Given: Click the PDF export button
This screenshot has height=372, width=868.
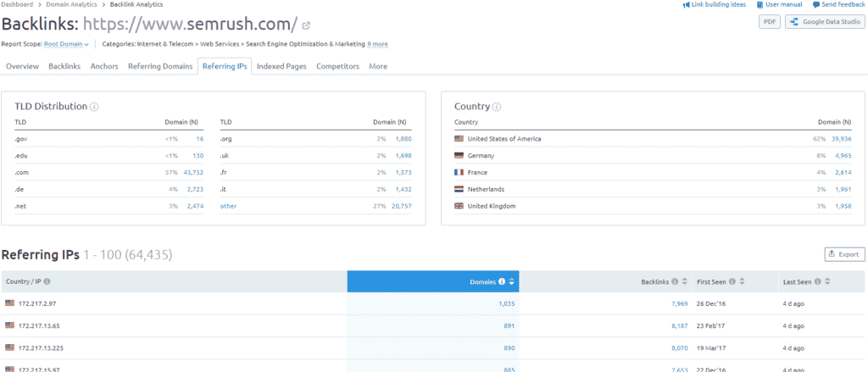Looking at the screenshot, I should click(x=770, y=22).
